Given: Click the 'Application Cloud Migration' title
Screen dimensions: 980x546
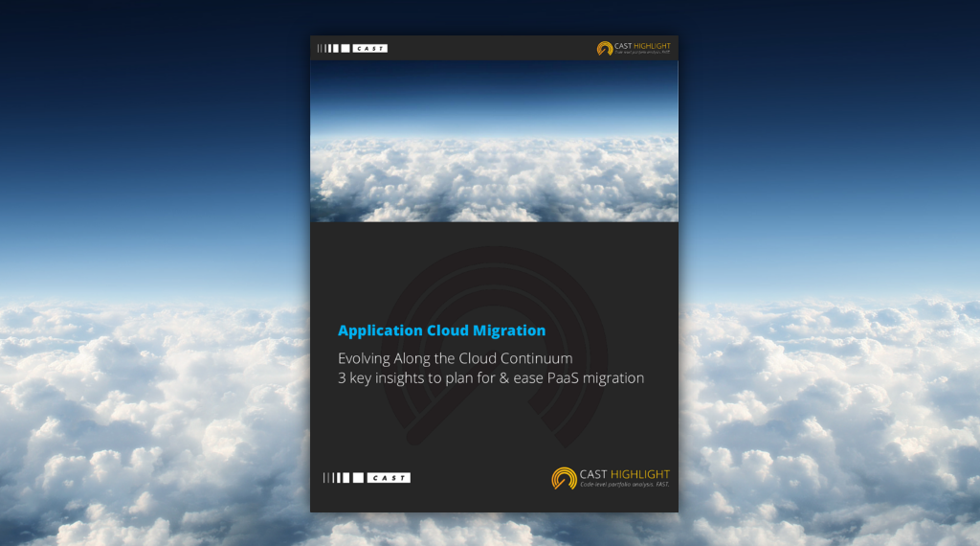Looking at the screenshot, I should (x=441, y=330).
